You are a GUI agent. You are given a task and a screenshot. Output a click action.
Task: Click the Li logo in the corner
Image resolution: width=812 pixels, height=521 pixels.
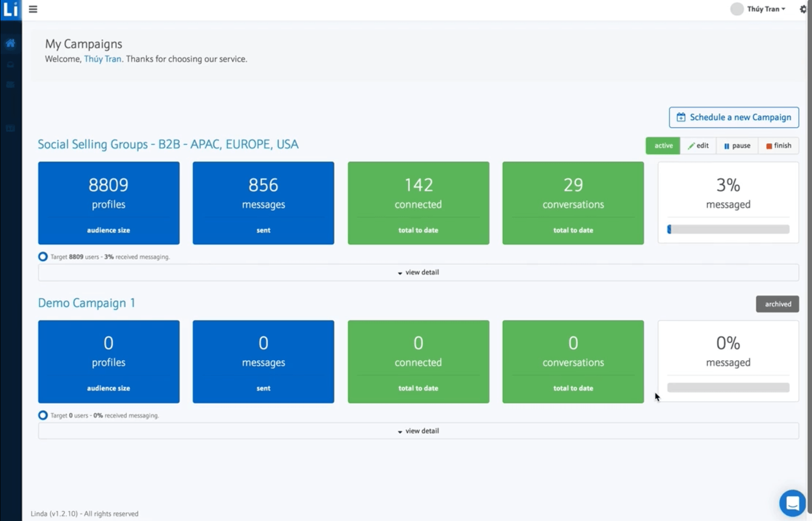pyautogui.click(x=11, y=10)
